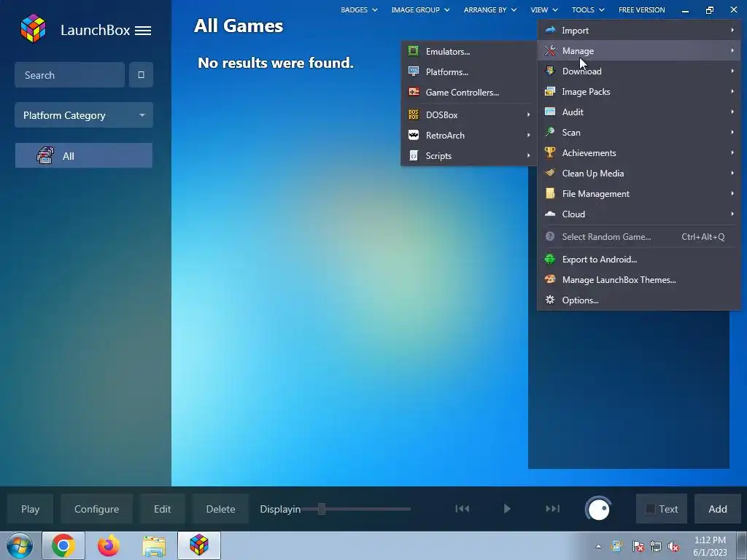
Task: Click the Manage LaunchBox Themes palette icon
Action: click(x=550, y=279)
